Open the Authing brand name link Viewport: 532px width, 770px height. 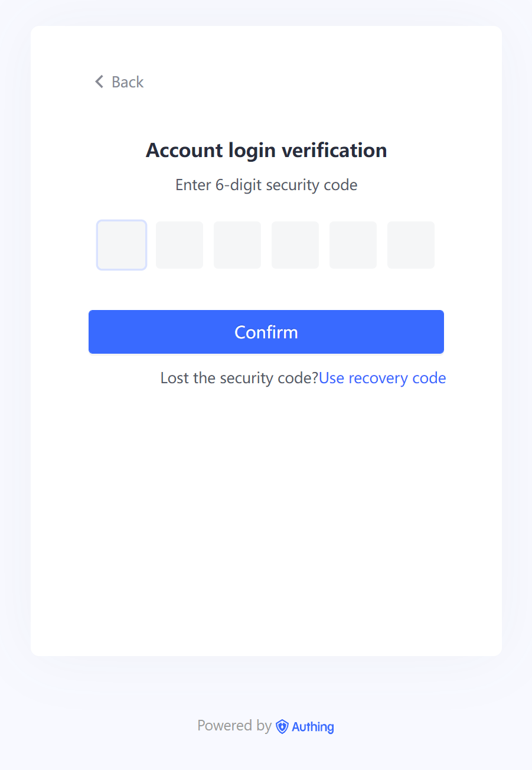click(313, 727)
